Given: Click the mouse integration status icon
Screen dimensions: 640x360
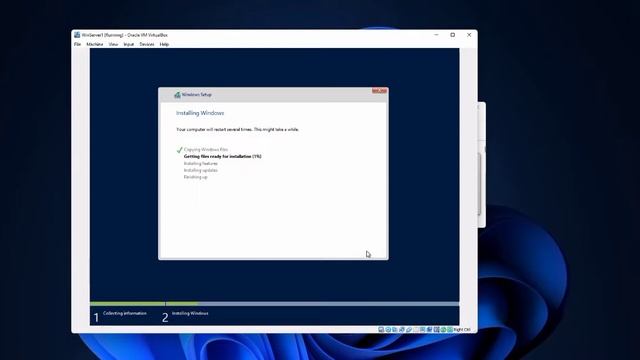Looking at the screenshot, I should (443, 329).
